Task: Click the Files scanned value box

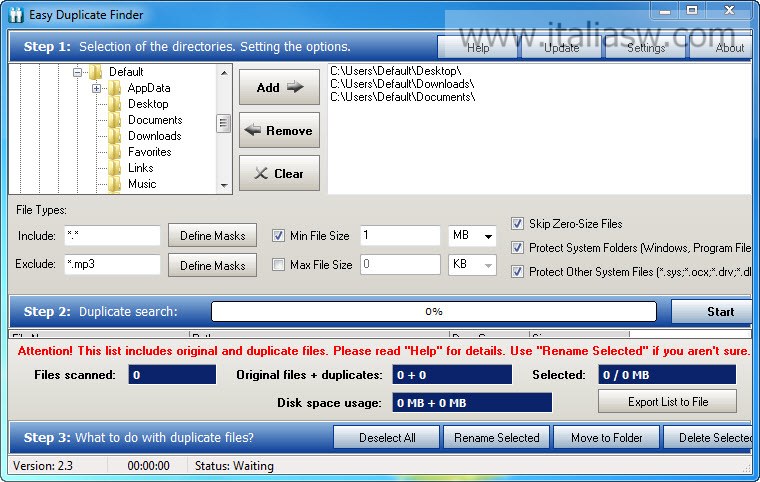Action: click(172, 375)
